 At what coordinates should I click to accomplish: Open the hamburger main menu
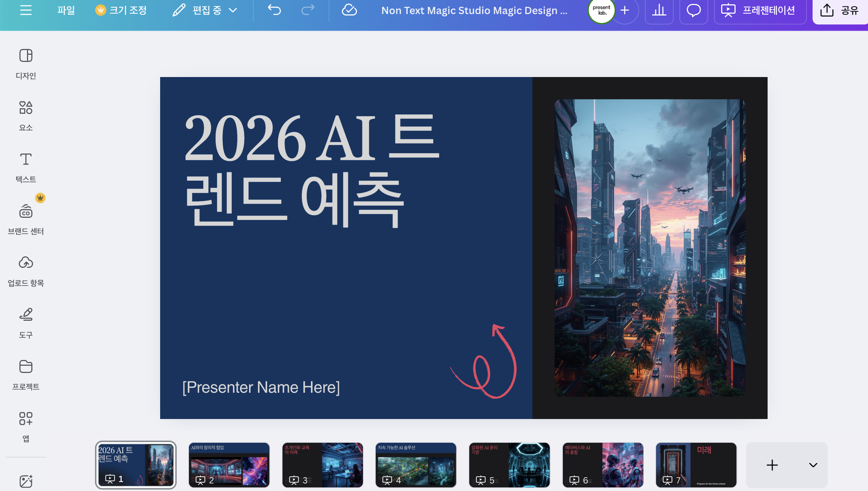tap(26, 10)
